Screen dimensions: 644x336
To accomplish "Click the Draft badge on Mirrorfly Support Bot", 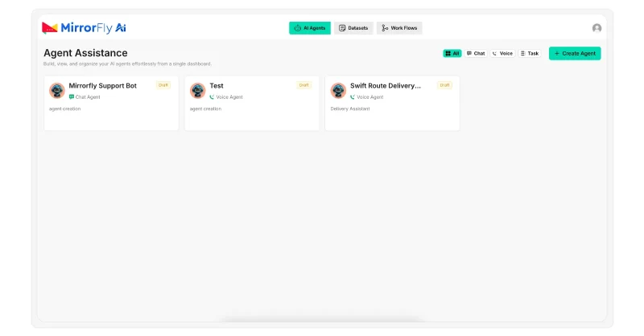I will pos(163,85).
